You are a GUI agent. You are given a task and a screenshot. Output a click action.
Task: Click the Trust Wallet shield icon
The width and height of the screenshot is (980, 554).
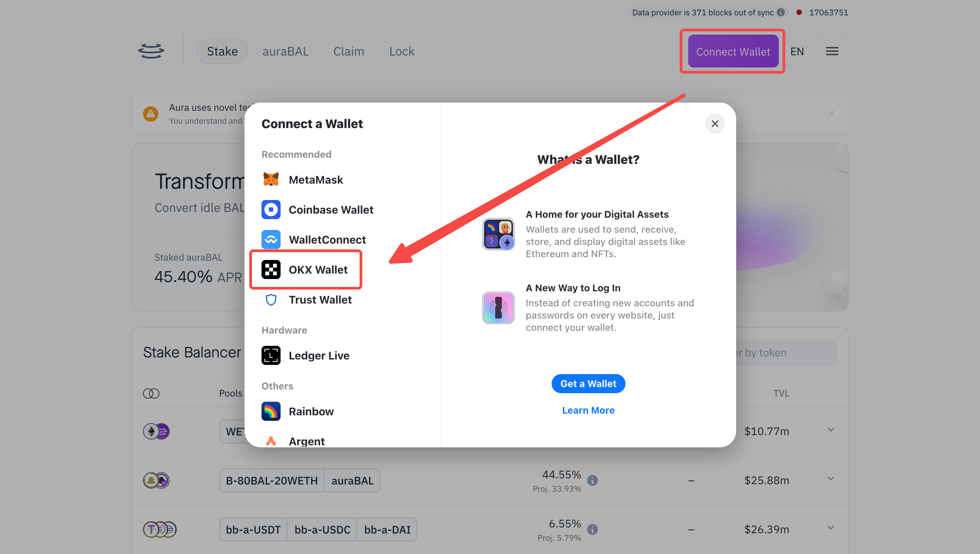point(271,299)
